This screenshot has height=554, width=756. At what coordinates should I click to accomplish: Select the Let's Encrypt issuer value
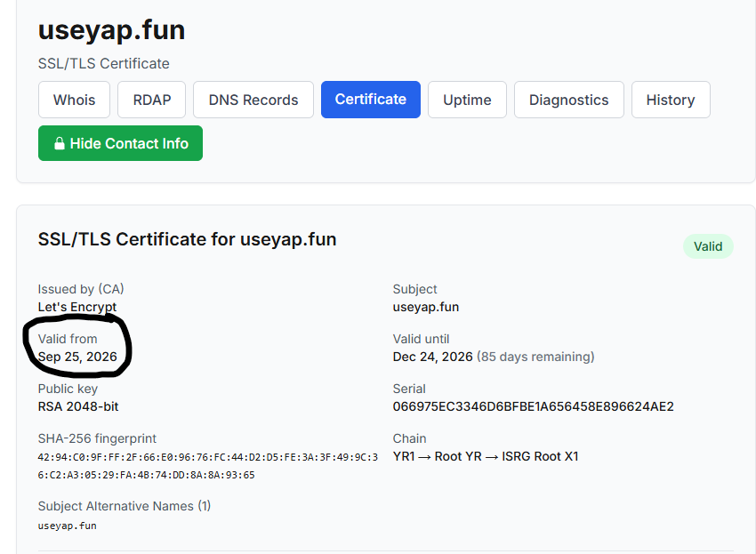point(77,307)
